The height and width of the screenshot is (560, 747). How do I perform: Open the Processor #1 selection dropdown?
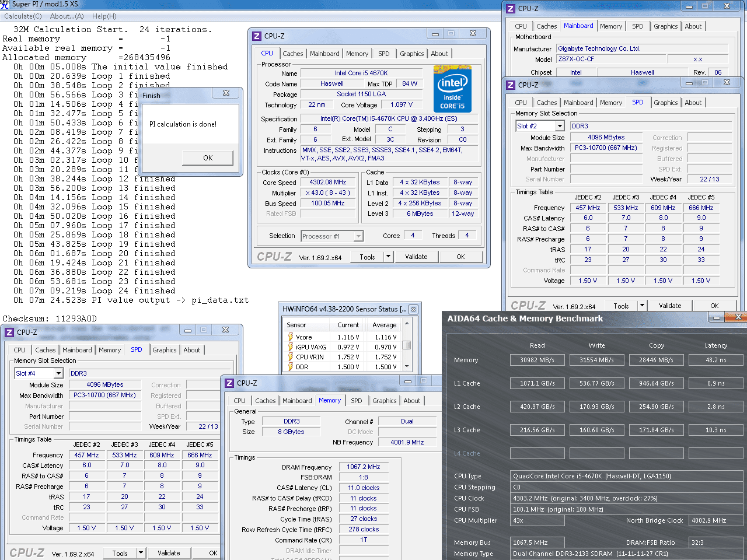pyautogui.click(x=358, y=236)
